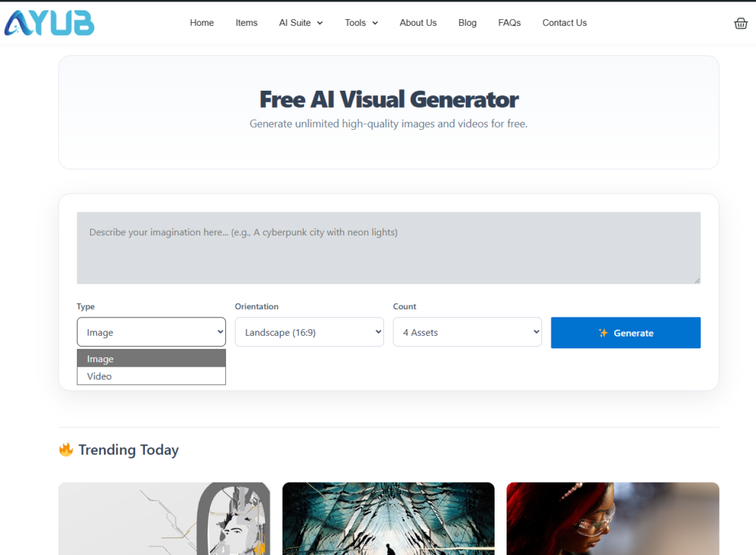
Task: Open the shopping basket icon
Action: [x=740, y=24]
